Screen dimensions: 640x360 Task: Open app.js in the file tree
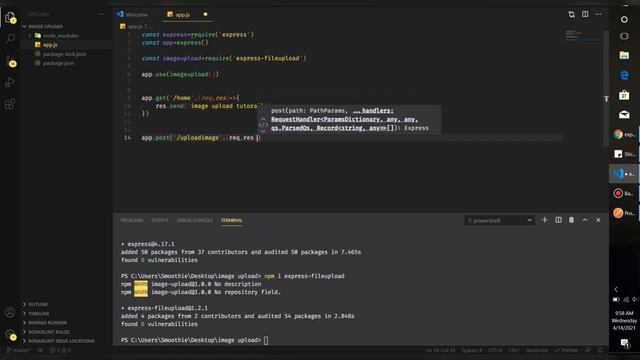coord(50,45)
